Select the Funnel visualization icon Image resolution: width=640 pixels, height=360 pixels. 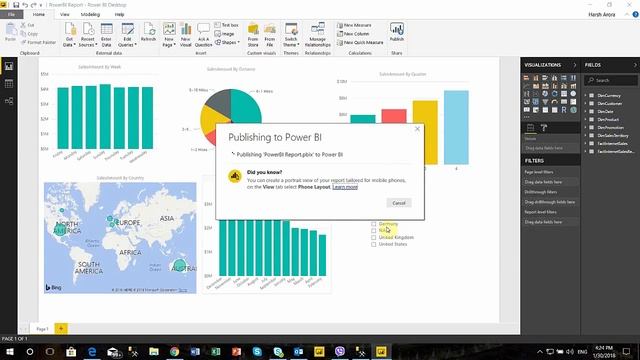click(545, 102)
